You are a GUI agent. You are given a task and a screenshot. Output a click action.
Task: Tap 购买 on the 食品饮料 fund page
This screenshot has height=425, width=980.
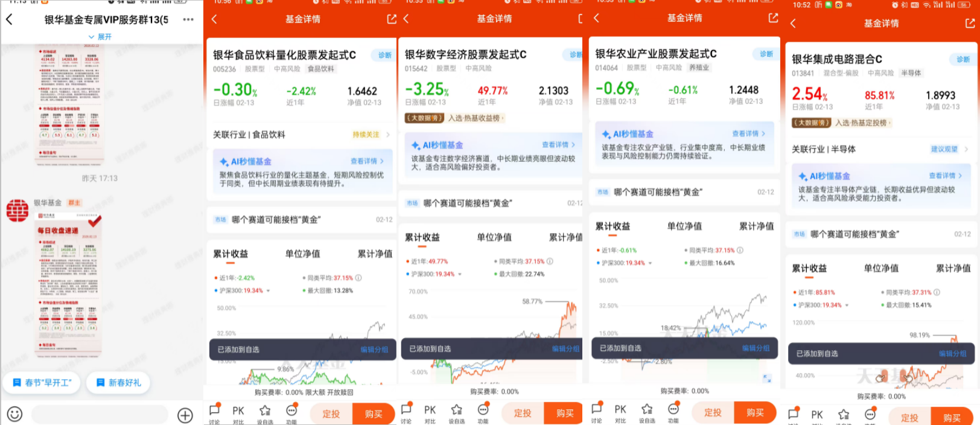click(374, 414)
